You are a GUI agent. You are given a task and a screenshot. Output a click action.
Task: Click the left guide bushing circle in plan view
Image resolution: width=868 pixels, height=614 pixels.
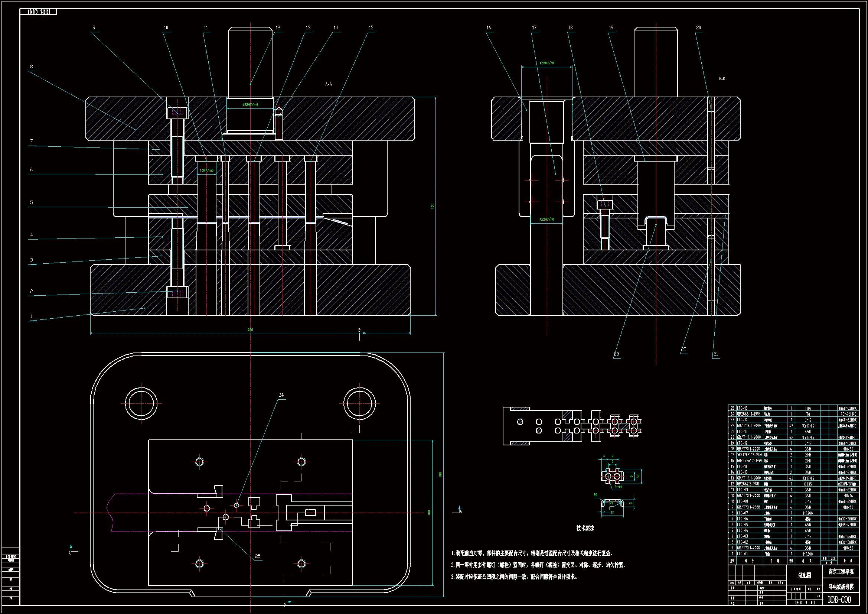coord(141,403)
